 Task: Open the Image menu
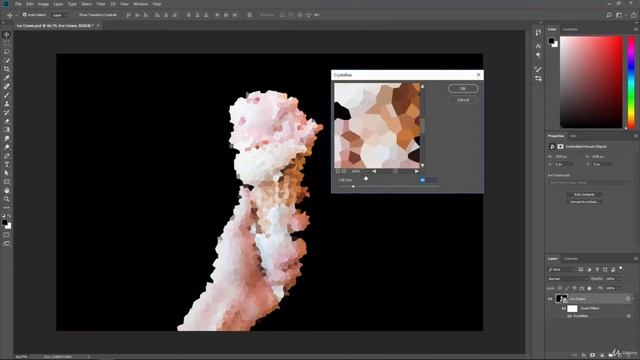pos(43,4)
